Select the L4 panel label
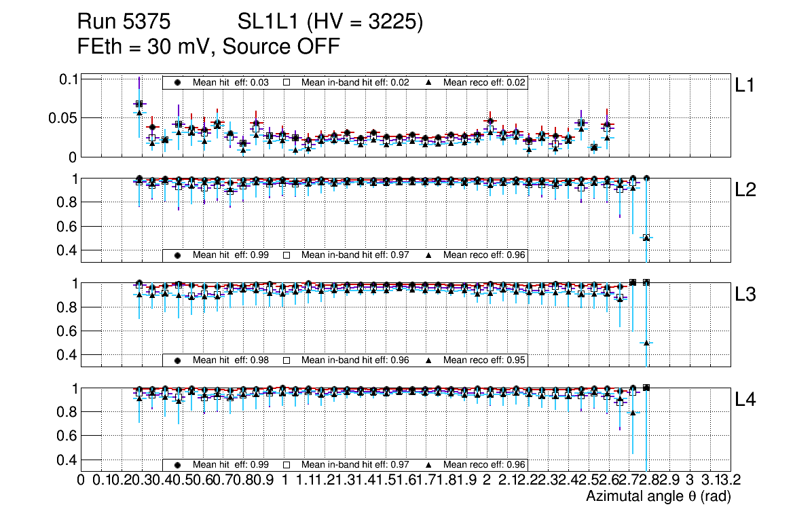This screenshot has height=524, width=812. [745, 399]
